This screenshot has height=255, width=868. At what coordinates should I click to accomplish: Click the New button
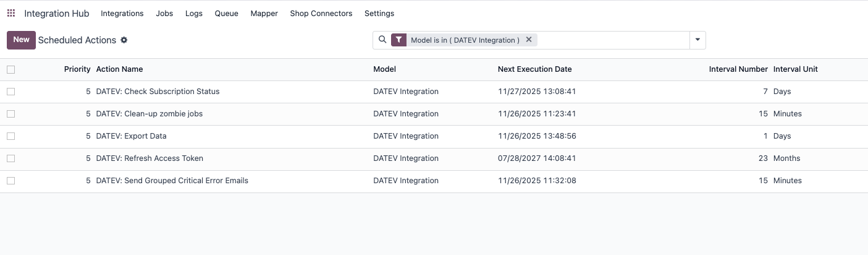pos(21,40)
